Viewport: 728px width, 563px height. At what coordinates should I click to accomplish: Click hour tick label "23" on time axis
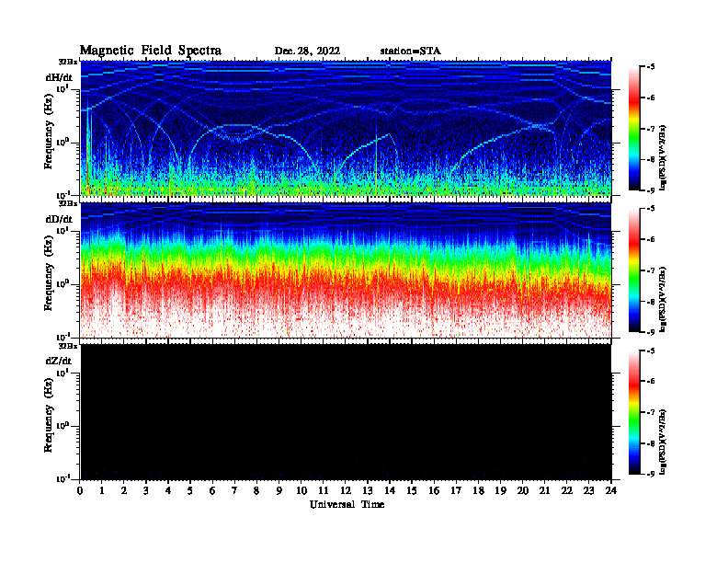point(588,490)
